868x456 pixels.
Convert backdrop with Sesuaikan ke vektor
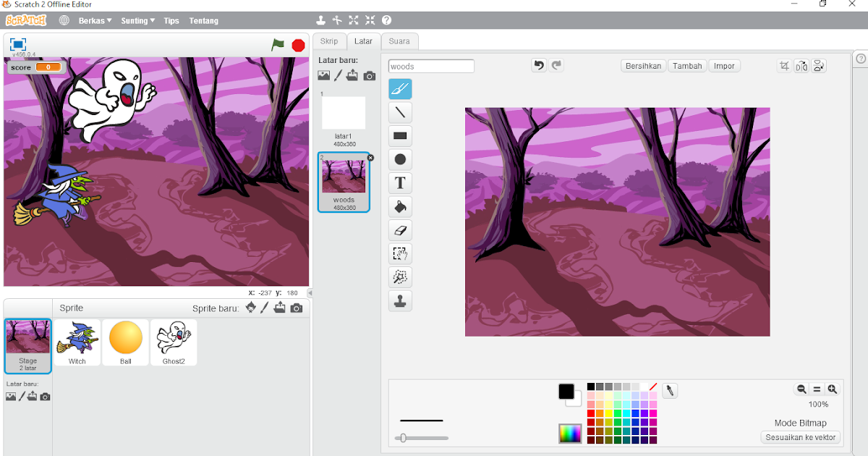pyautogui.click(x=800, y=437)
